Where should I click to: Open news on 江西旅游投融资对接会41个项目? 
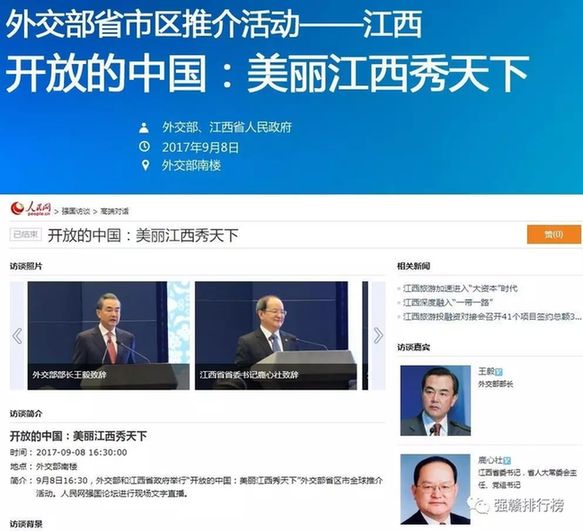tap(492, 316)
